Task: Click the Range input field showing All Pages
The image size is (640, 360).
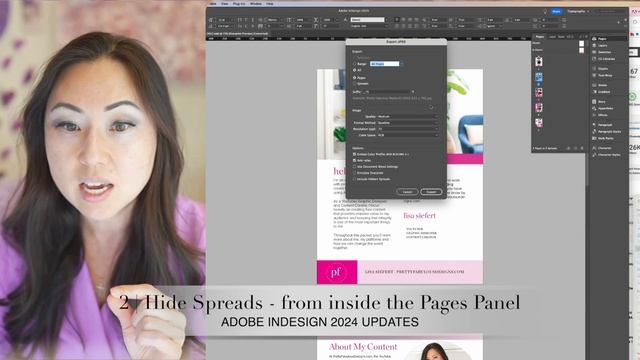Action: (384, 64)
